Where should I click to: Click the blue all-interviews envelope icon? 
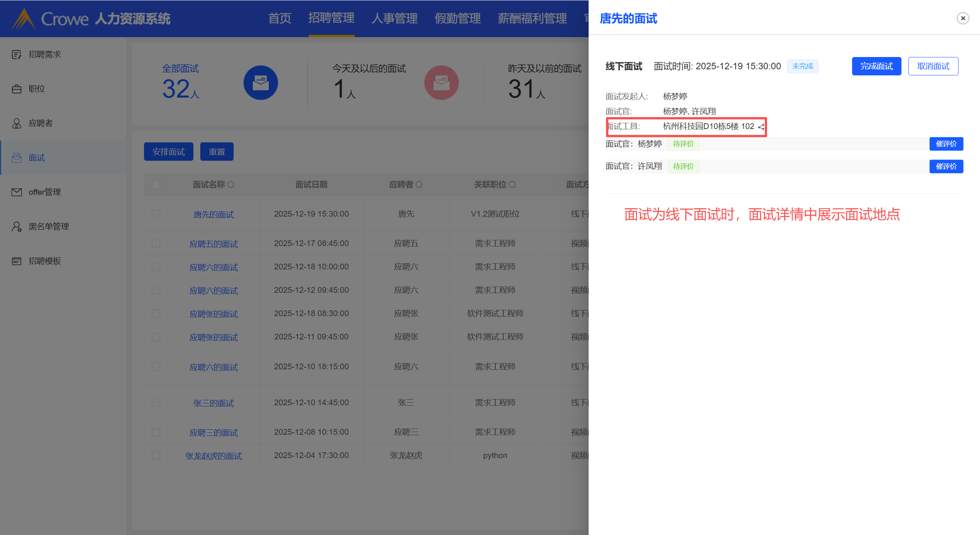click(x=260, y=83)
